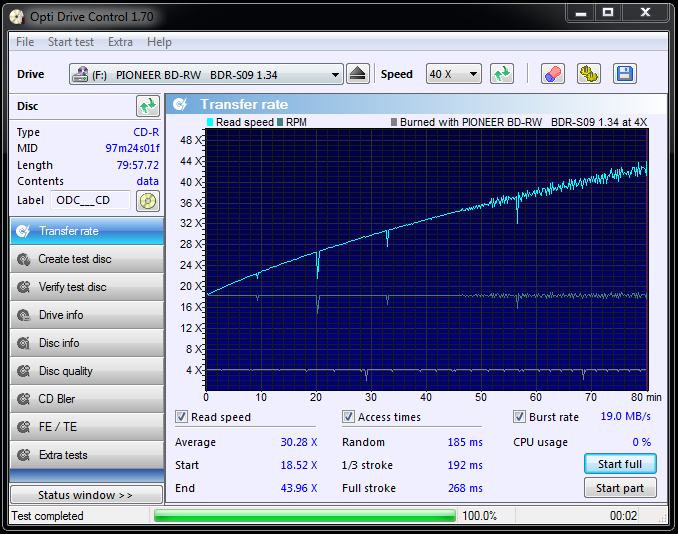Screen dimensions: 678x534
Task: Click the End value 43.96 X
Action: click(x=299, y=488)
